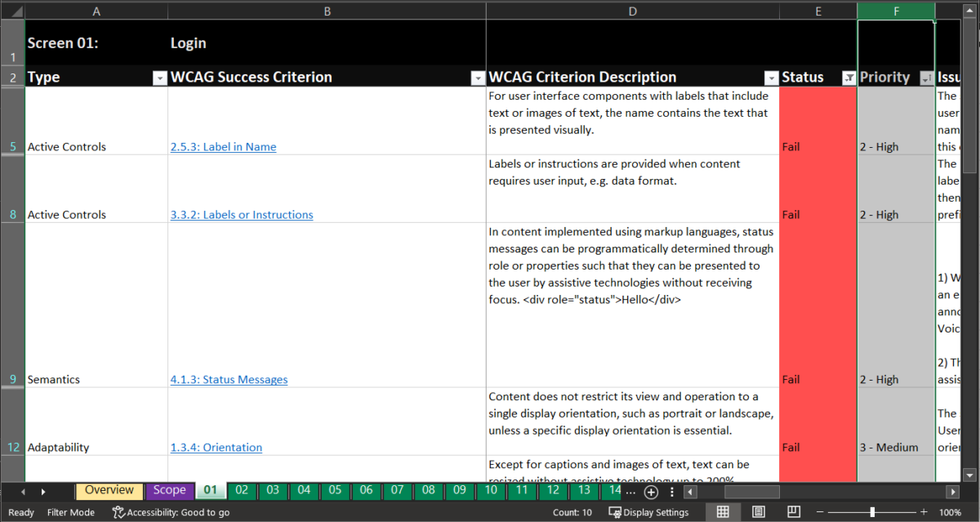Open the all-sheets list via vertical ellipsis

click(x=671, y=491)
